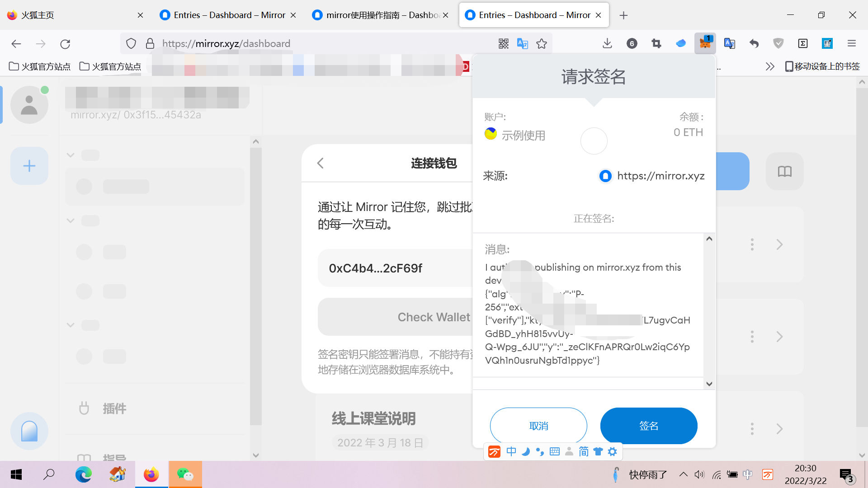Click the sidebar scrollbar up arrow
868x488 pixels.
point(256,141)
